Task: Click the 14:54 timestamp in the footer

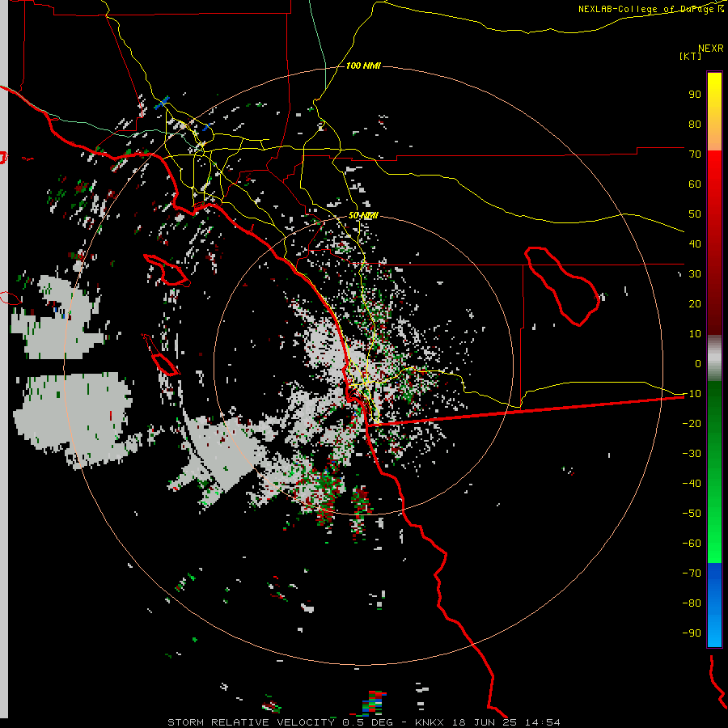Action: pyautogui.click(x=542, y=722)
